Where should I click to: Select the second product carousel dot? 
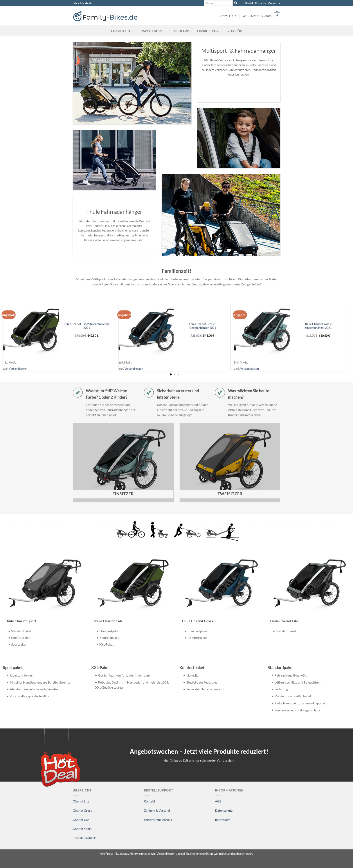point(175,374)
